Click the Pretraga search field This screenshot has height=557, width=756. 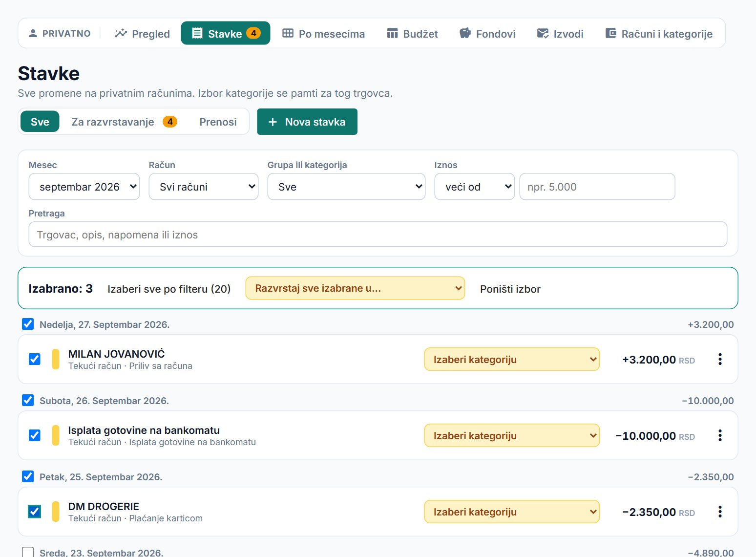tap(378, 235)
